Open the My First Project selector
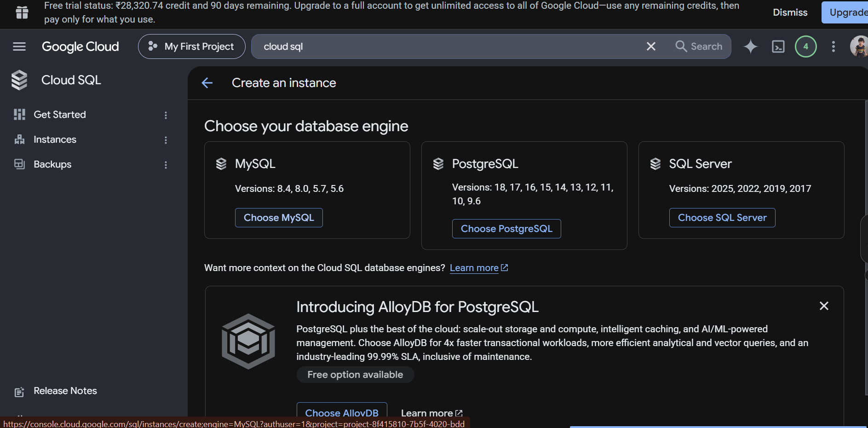This screenshot has width=868, height=428. click(191, 46)
